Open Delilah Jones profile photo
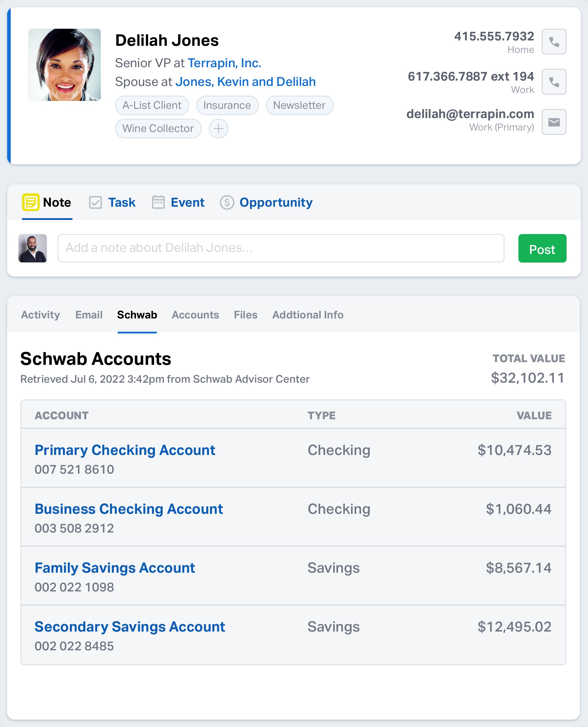This screenshot has width=588, height=727. pos(65,65)
